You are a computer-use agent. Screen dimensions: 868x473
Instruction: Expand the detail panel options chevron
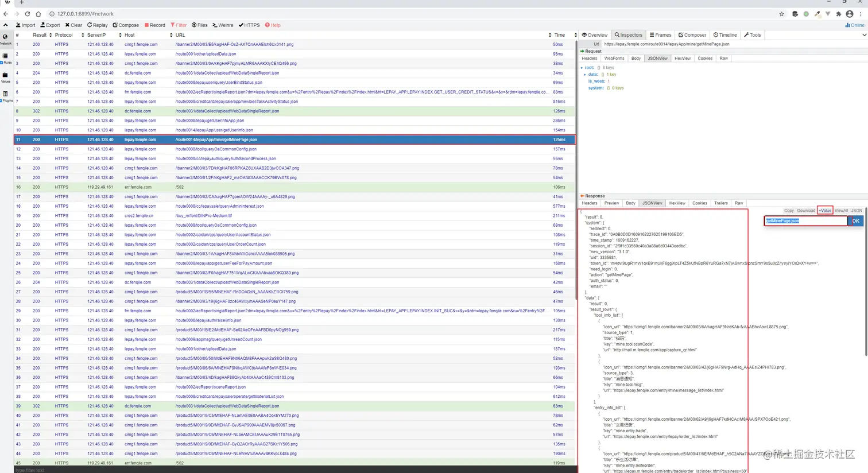click(864, 35)
